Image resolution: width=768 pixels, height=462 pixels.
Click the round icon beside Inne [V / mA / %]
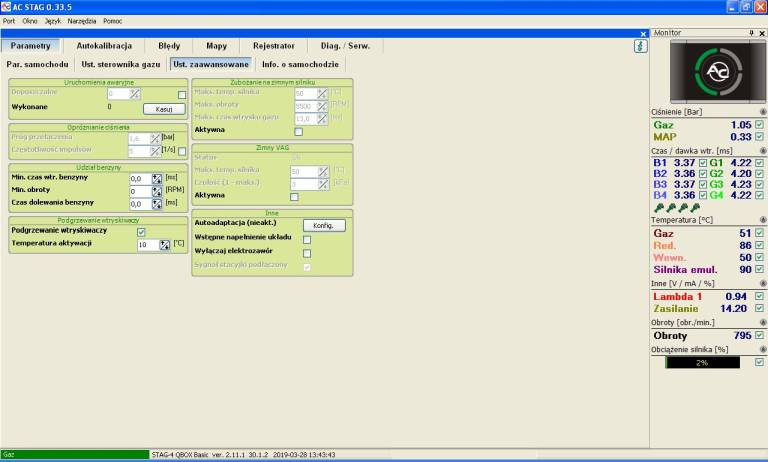coord(763,283)
